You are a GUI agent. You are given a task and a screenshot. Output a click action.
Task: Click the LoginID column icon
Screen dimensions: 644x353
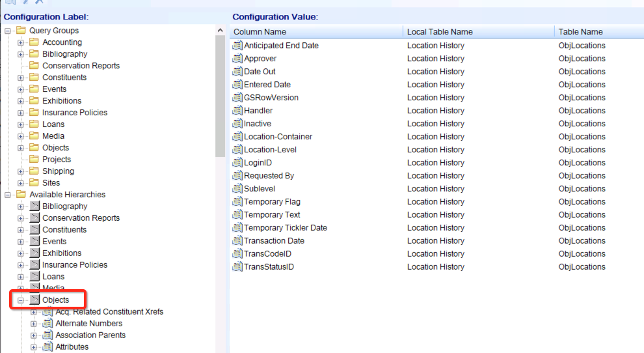coord(237,163)
